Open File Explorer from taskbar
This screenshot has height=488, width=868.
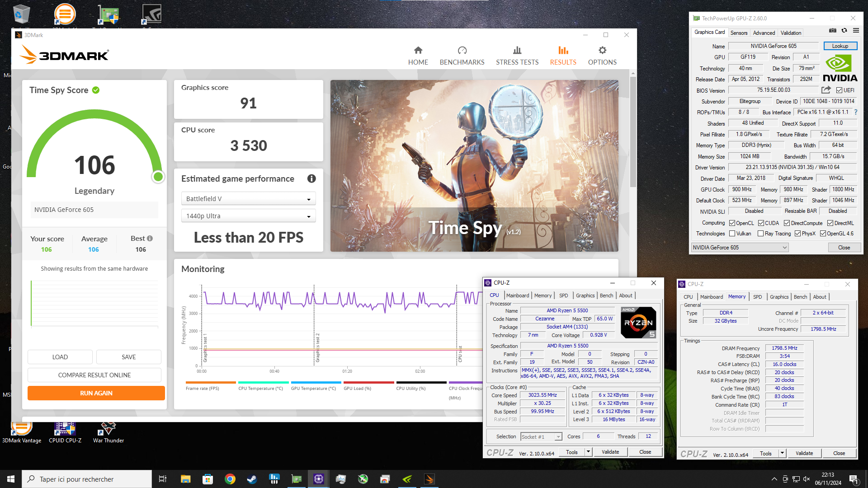pos(185,479)
